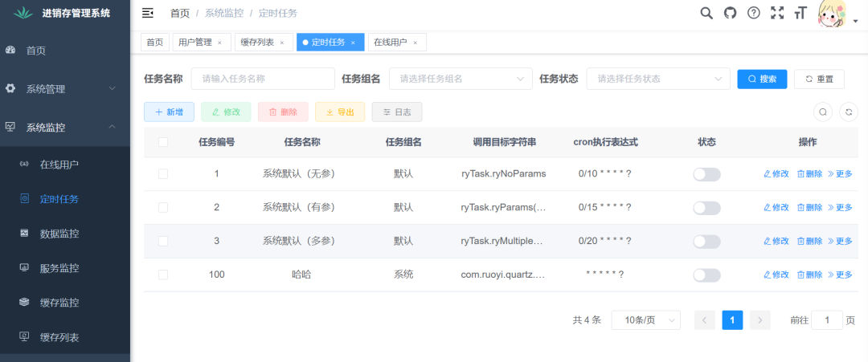Open the help documentation icon

(x=753, y=14)
